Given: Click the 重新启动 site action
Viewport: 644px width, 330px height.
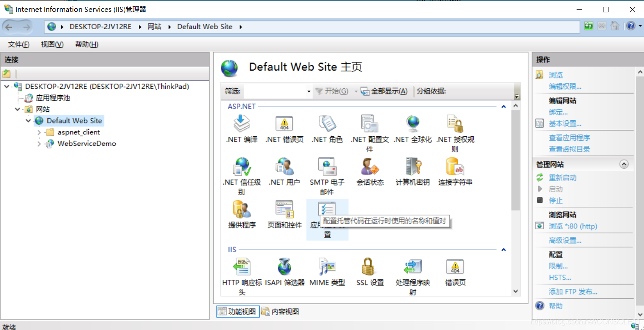Looking at the screenshot, I should [x=562, y=178].
